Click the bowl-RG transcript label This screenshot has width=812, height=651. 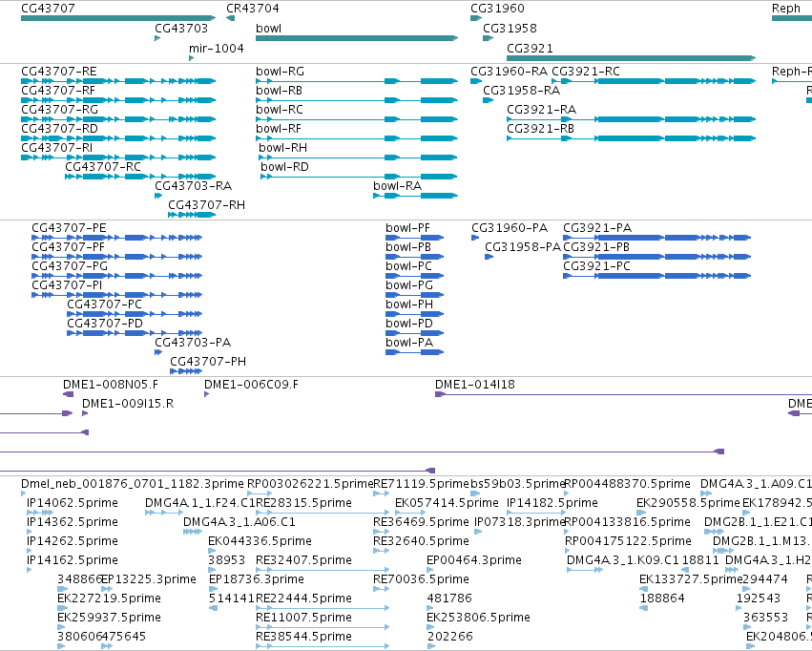click(281, 71)
